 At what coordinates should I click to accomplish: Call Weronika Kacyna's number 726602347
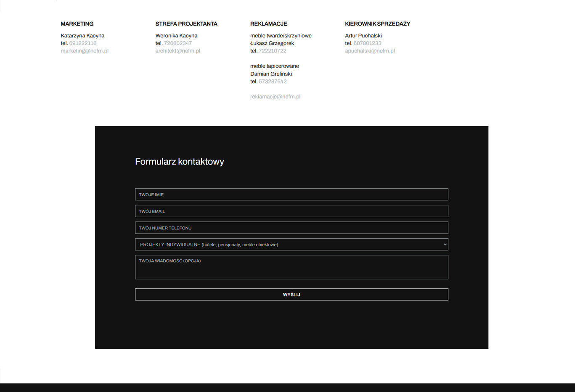click(x=178, y=43)
